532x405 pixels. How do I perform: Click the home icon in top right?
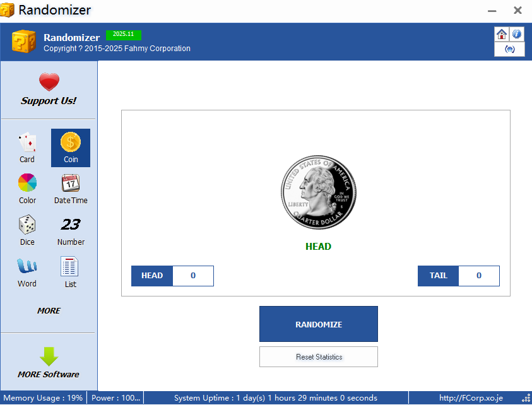click(x=502, y=34)
